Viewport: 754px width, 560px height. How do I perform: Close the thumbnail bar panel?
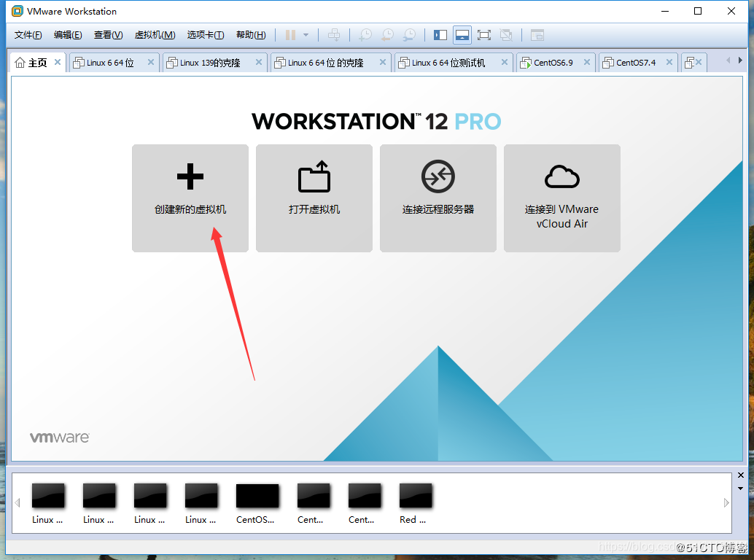point(741,475)
